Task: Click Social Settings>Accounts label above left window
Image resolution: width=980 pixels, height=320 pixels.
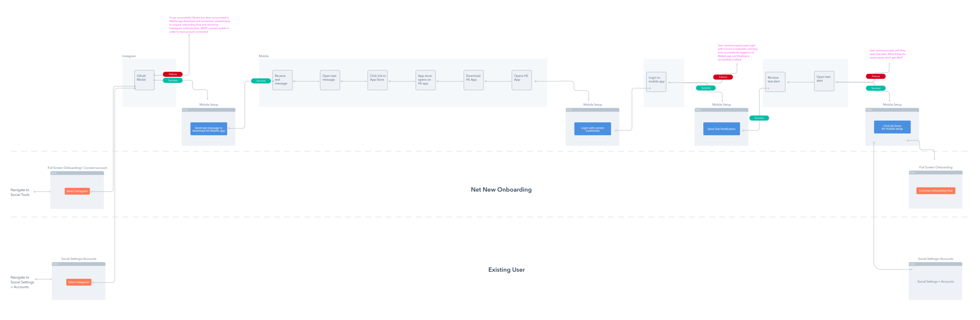Action: click(79, 259)
